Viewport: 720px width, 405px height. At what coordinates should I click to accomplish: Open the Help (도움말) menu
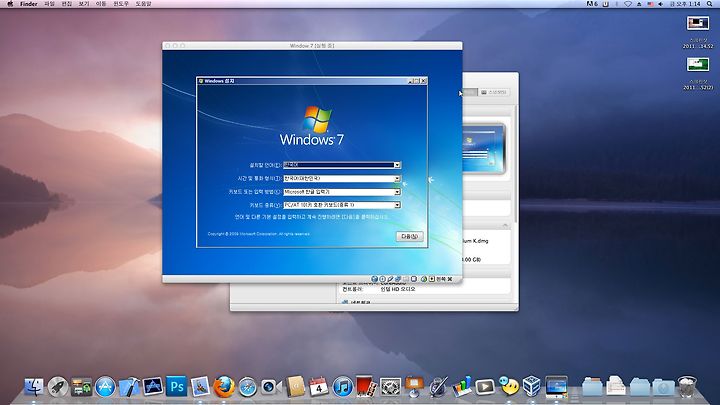tap(143, 4)
